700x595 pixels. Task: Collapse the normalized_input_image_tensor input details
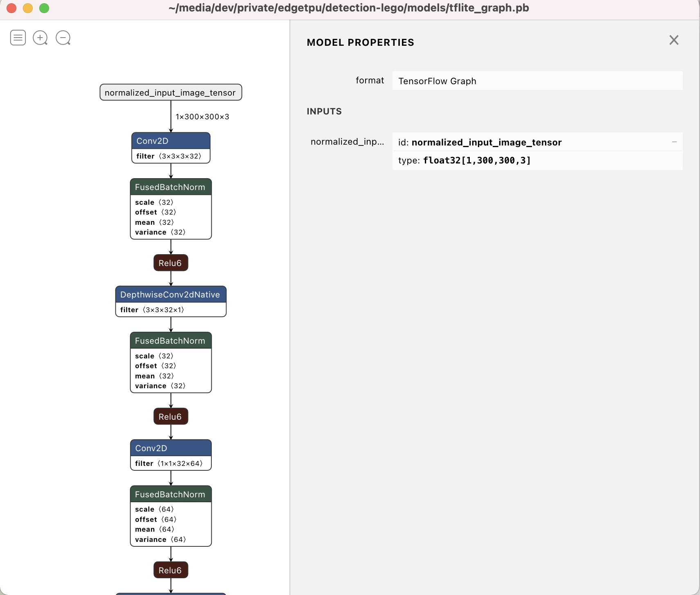674,142
